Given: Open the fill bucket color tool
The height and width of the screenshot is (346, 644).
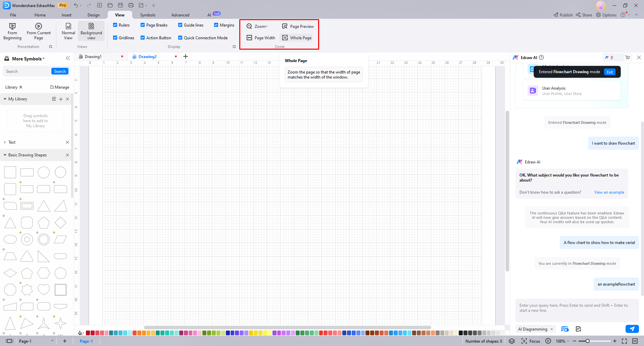Looking at the screenshot, I should coord(80,333).
